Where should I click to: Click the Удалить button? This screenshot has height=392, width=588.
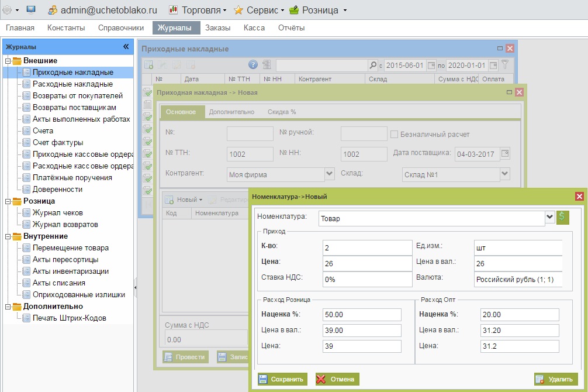point(556,379)
